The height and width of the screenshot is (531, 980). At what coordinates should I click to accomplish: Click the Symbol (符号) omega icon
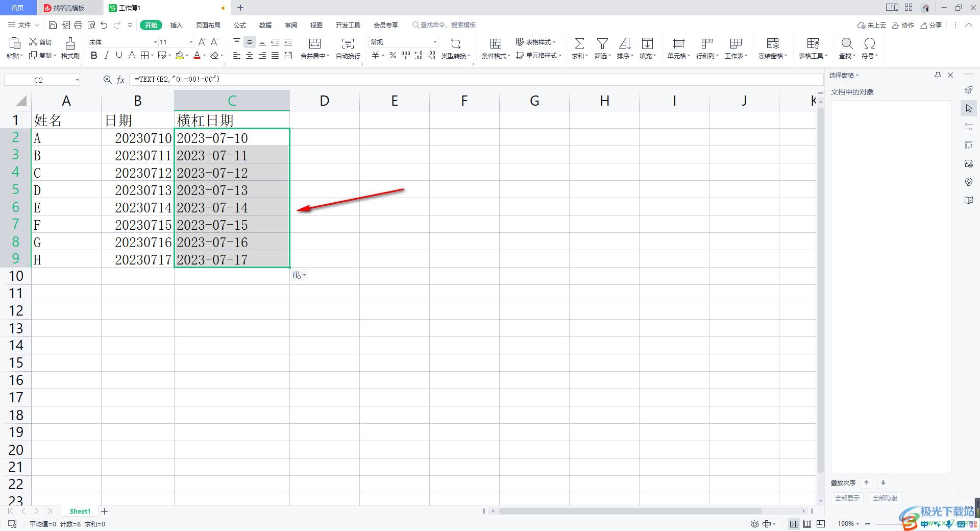pos(870,43)
